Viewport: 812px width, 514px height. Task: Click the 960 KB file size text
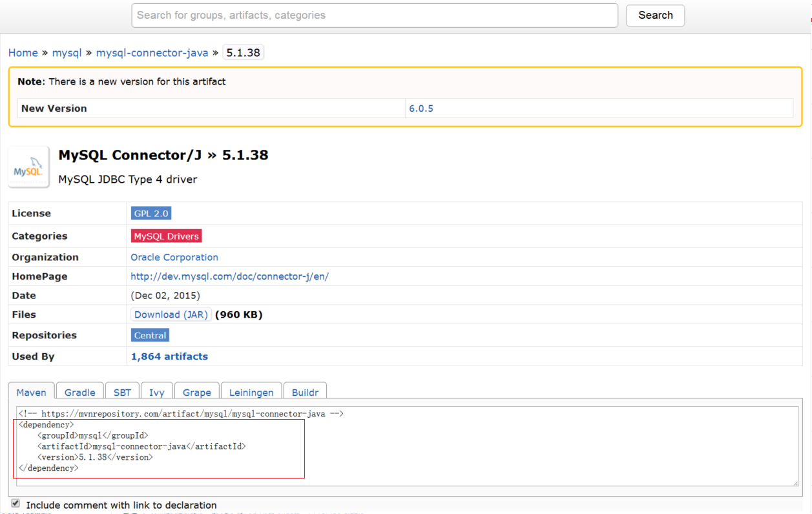(238, 315)
